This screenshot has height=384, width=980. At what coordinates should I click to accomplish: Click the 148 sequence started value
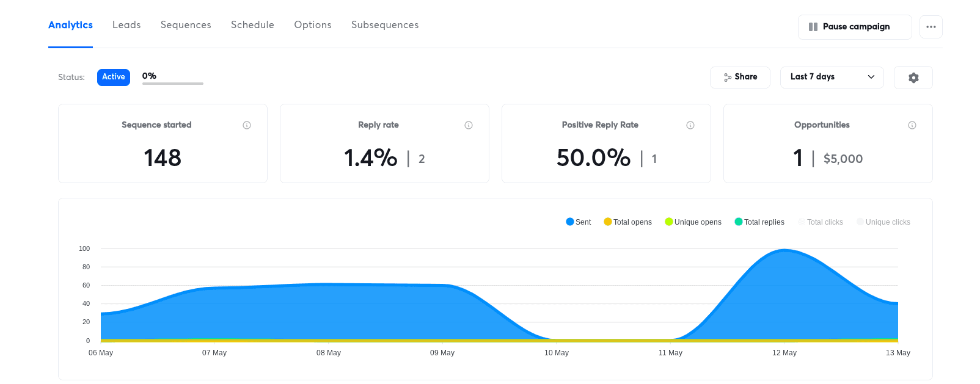click(x=163, y=158)
